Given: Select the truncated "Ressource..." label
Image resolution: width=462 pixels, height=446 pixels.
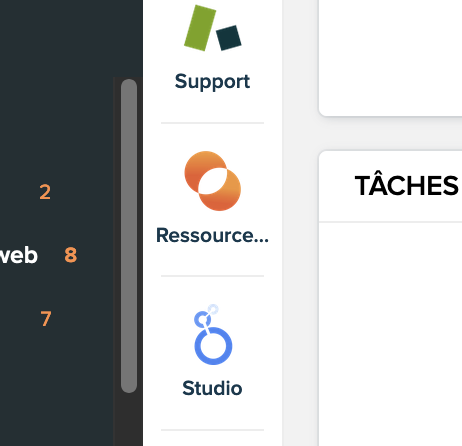Looking at the screenshot, I should pyautogui.click(x=212, y=235).
